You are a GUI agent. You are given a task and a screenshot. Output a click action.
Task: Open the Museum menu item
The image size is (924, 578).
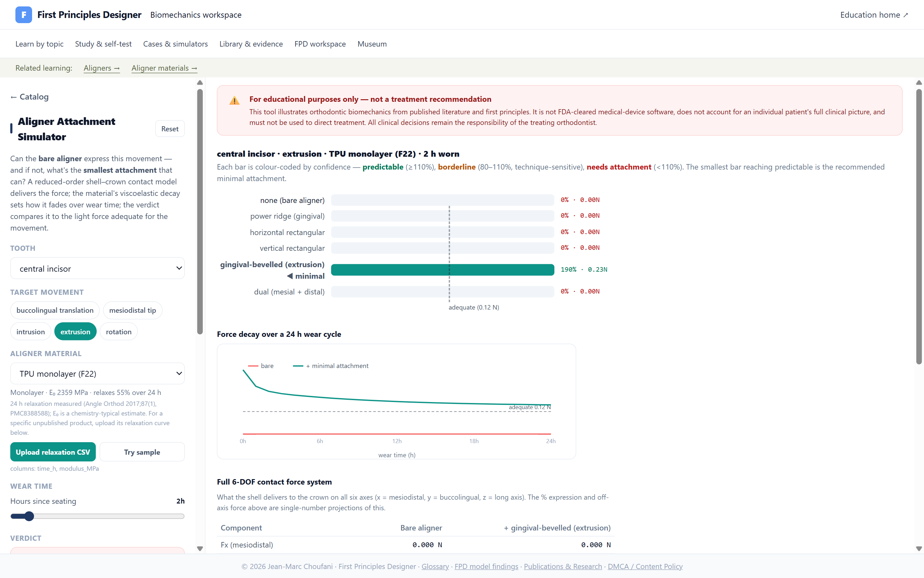pyautogui.click(x=372, y=44)
